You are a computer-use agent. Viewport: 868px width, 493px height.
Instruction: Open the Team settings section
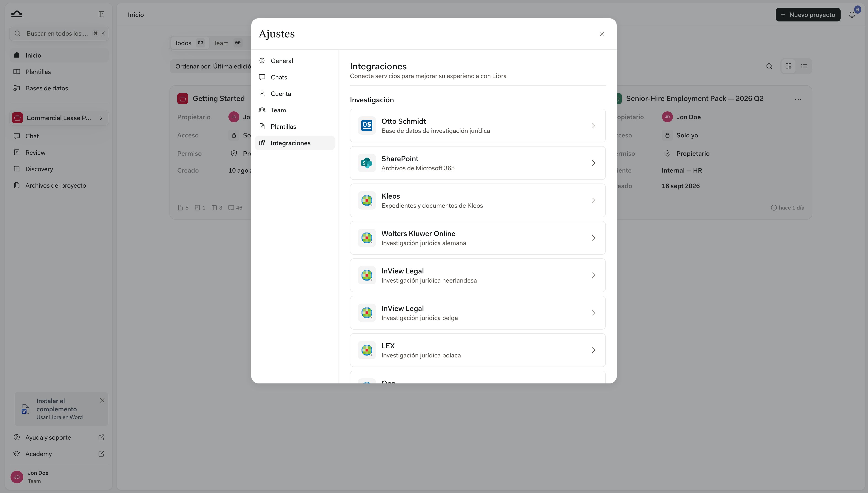(x=295, y=110)
